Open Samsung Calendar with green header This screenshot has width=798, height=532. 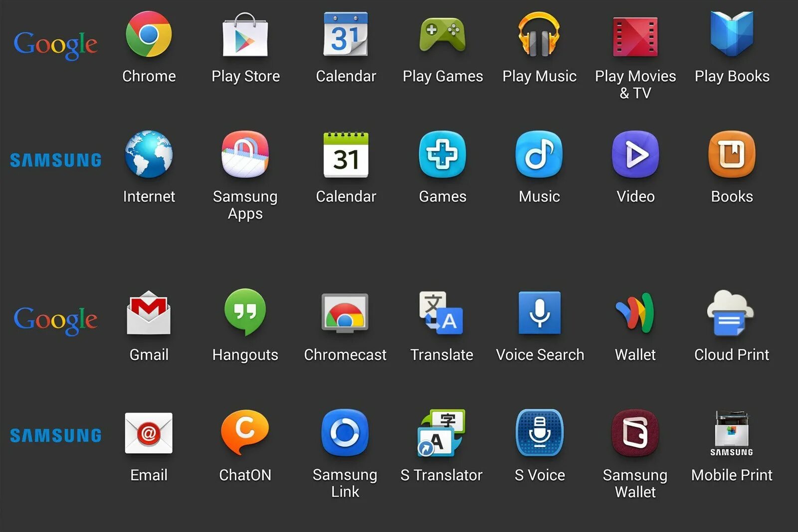pos(346,155)
